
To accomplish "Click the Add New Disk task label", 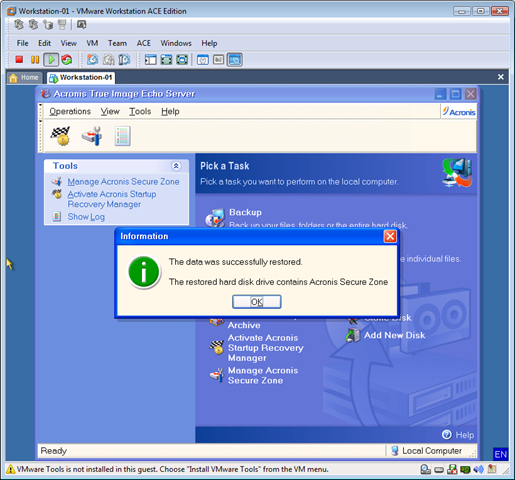I will click(394, 335).
